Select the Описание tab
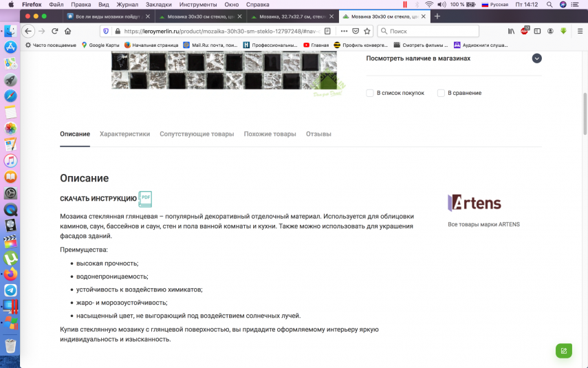The image size is (588, 368). click(x=75, y=134)
